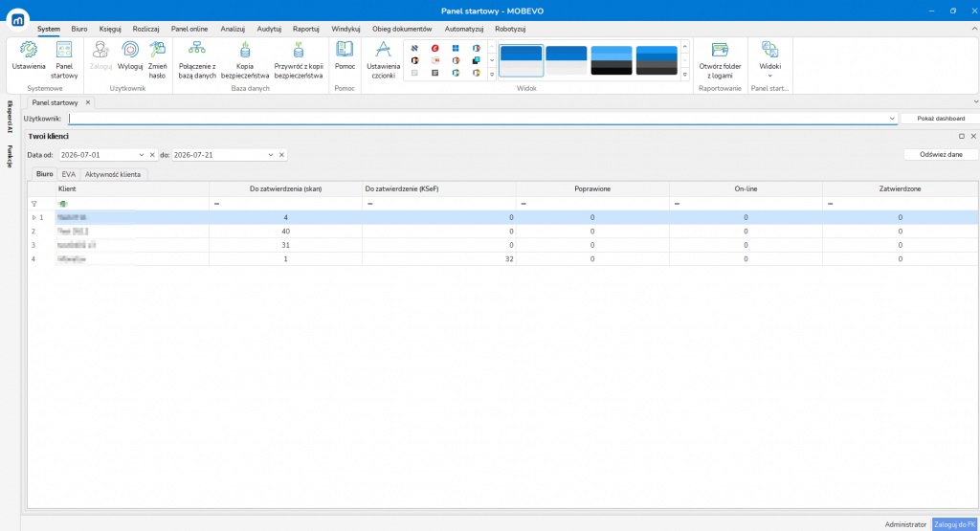The height and width of the screenshot is (531, 980).
Task: Click the MOBEVO application logo button
Action: tap(18, 20)
